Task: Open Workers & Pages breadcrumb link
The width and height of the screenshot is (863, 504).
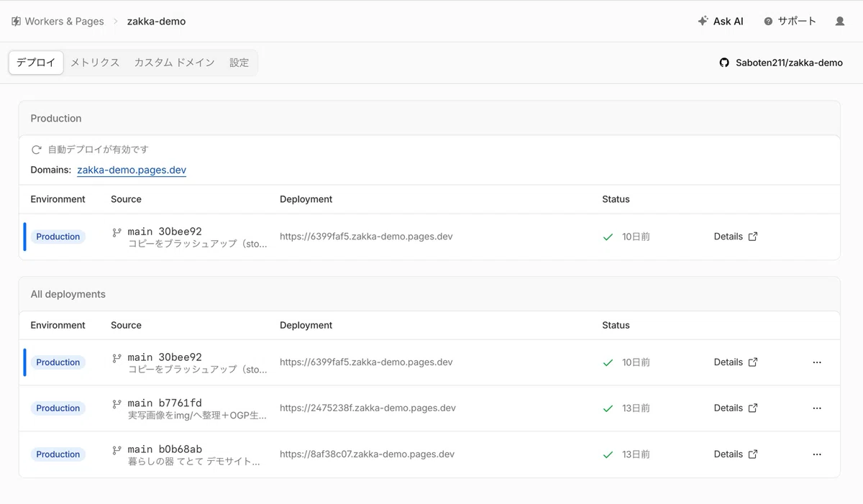Action: point(64,22)
